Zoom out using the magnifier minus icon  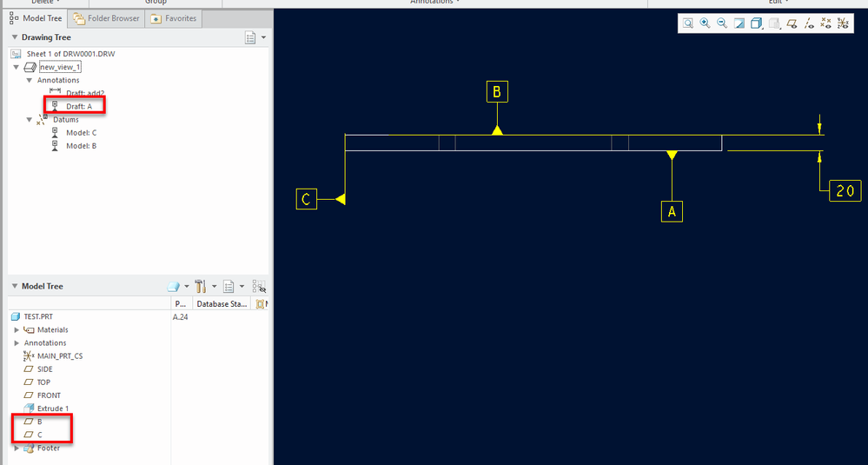pos(722,23)
